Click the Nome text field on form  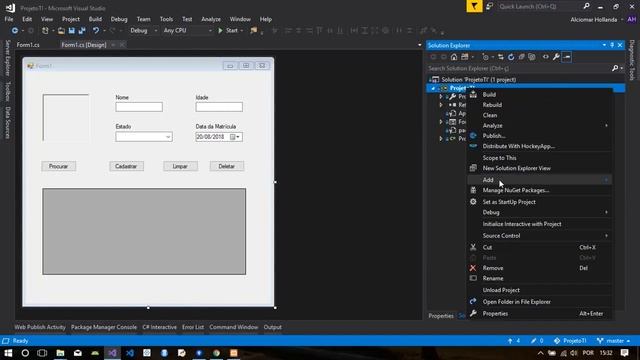pyautogui.click(x=139, y=107)
